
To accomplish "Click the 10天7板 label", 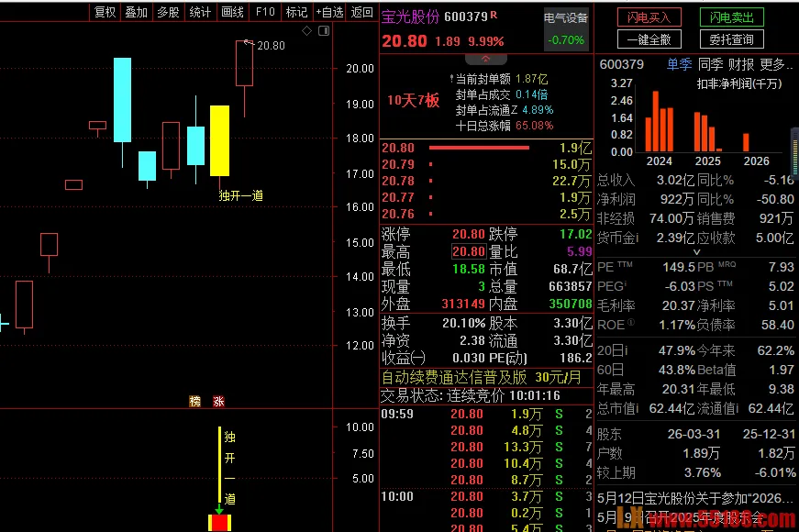I will coord(413,100).
